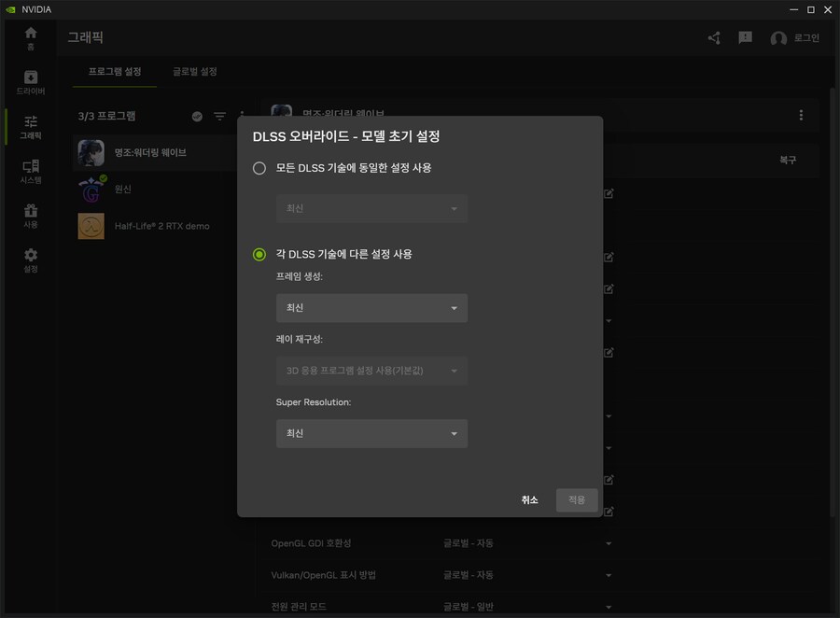Open the disabled 최신 dropdown under first radio

371,208
